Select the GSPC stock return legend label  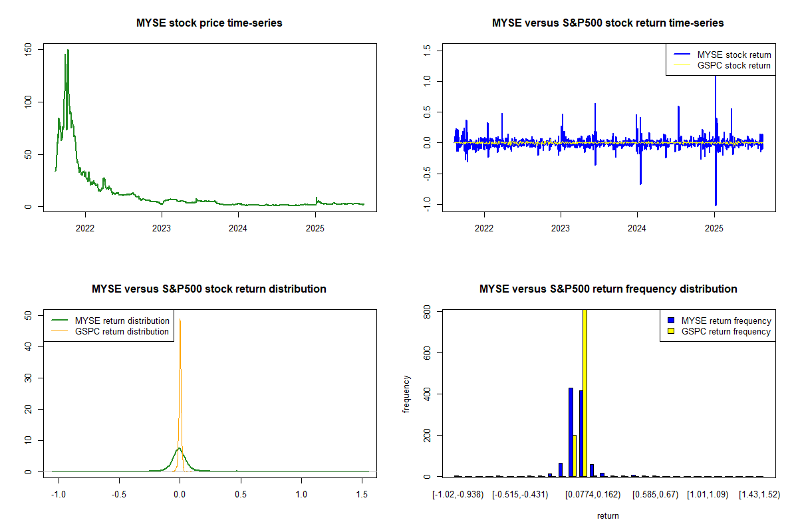pos(733,66)
